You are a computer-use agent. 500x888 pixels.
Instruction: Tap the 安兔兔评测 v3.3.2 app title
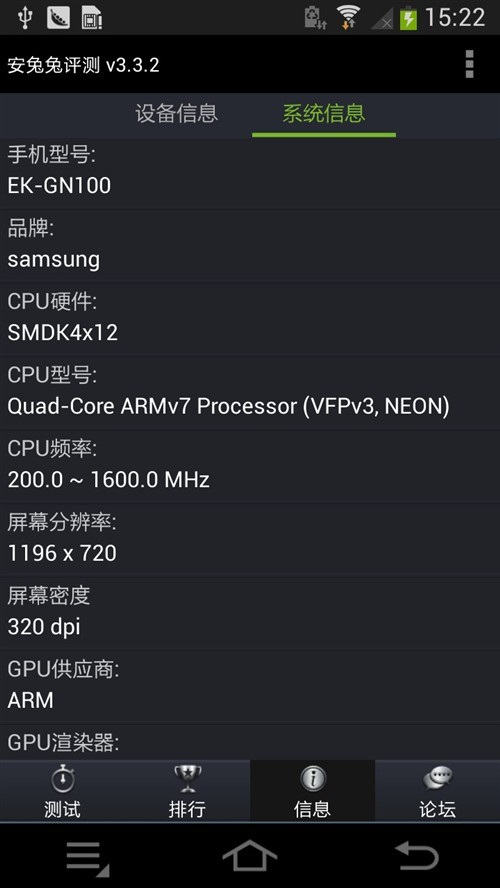83,65
